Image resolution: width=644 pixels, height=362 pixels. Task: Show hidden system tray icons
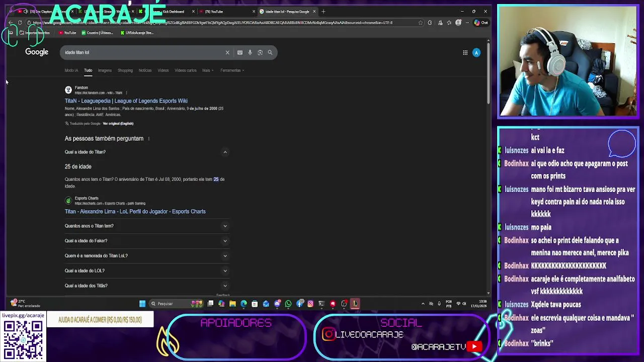coord(423,304)
